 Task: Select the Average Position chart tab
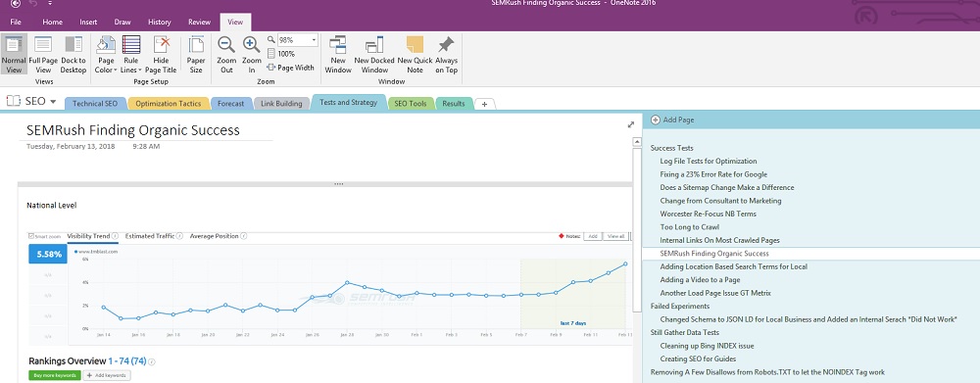click(x=214, y=236)
